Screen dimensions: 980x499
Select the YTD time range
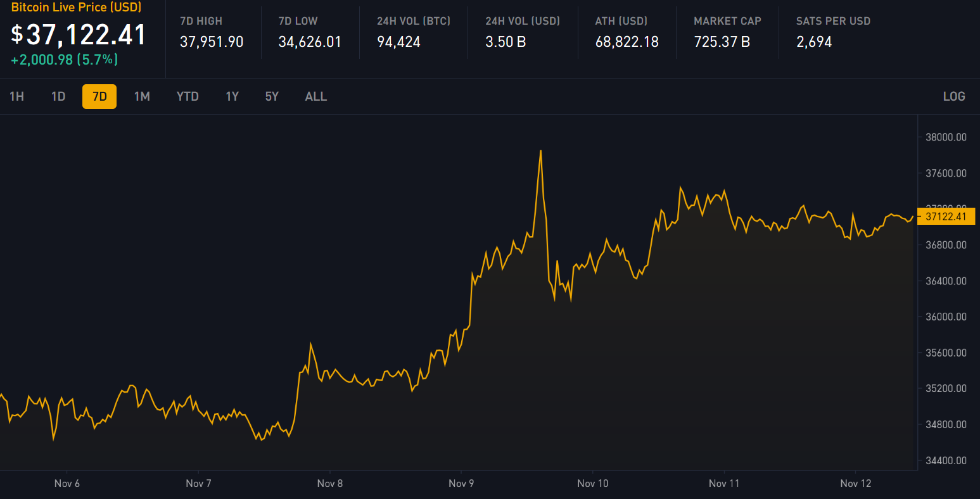[188, 96]
